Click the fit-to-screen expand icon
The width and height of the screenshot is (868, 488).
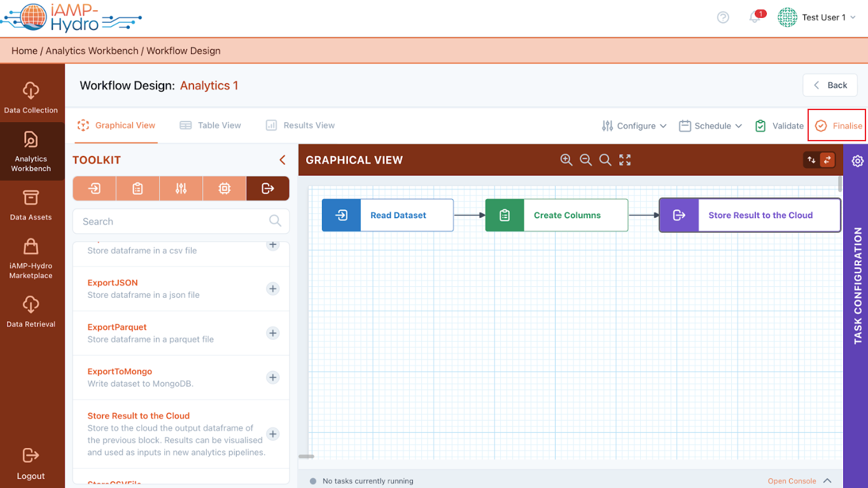pyautogui.click(x=625, y=160)
